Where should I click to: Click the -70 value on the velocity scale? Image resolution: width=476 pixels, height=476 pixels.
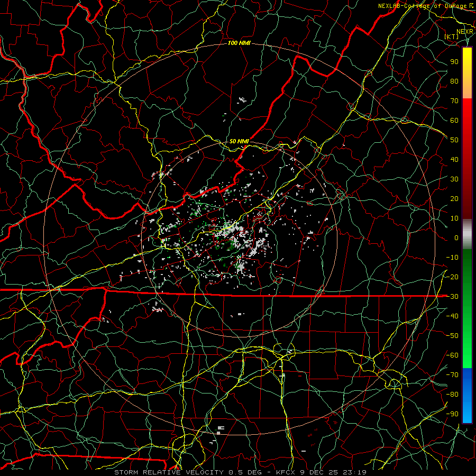tap(452, 375)
